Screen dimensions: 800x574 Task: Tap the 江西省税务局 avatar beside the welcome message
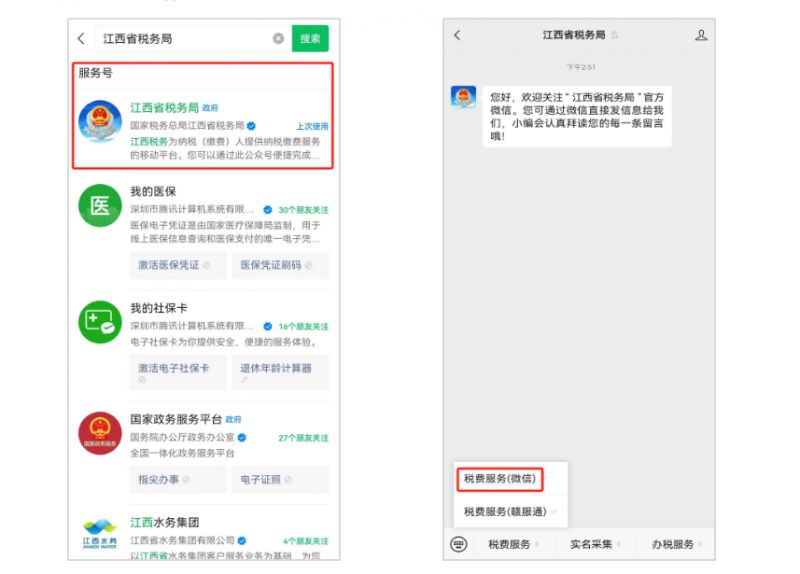pyautogui.click(x=463, y=97)
